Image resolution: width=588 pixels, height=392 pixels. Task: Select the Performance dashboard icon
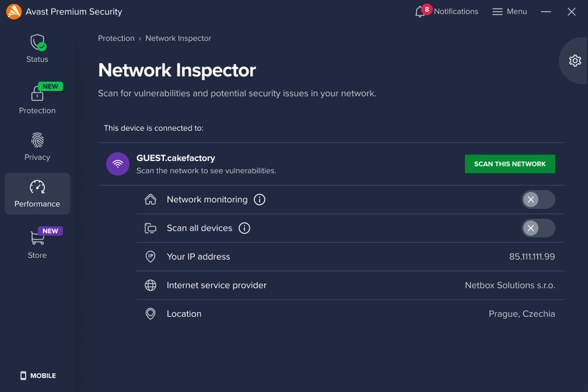[x=37, y=188]
